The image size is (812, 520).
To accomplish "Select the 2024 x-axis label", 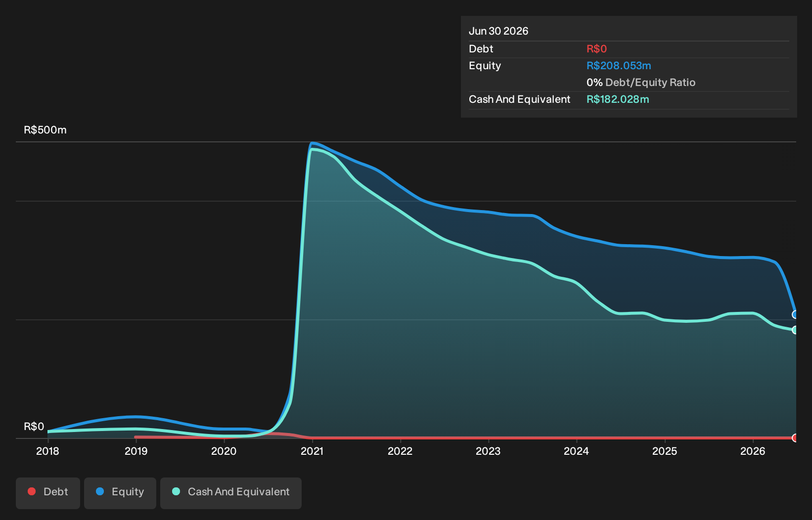I will pos(577,451).
